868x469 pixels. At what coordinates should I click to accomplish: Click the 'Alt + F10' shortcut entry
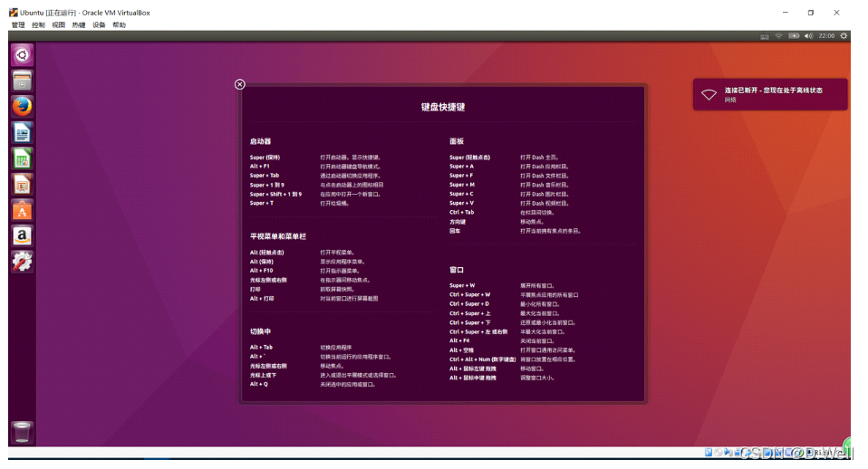(x=261, y=271)
